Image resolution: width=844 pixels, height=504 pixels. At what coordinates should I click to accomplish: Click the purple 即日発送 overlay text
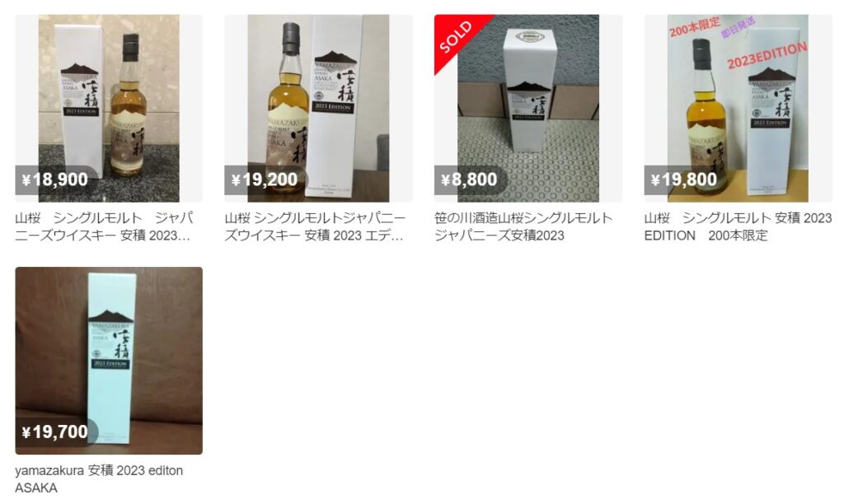[738, 27]
